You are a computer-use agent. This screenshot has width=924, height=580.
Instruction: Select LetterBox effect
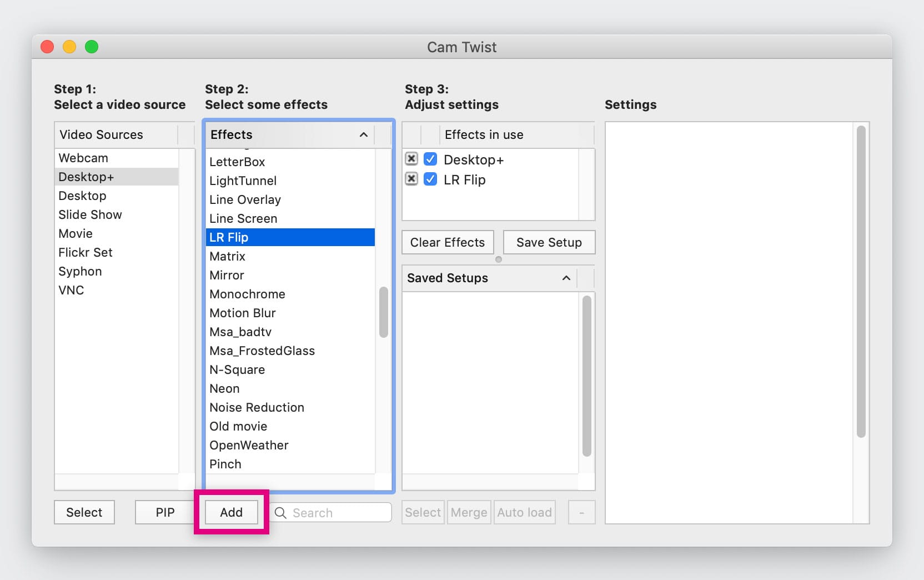pyautogui.click(x=290, y=162)
